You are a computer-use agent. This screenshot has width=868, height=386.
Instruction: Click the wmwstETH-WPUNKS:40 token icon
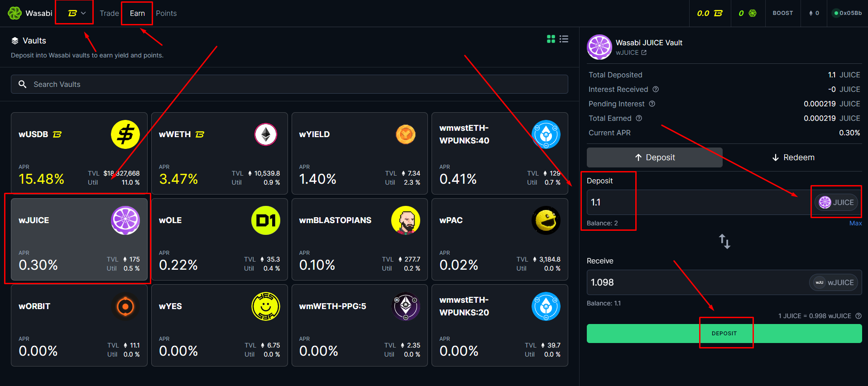point(546,134)
